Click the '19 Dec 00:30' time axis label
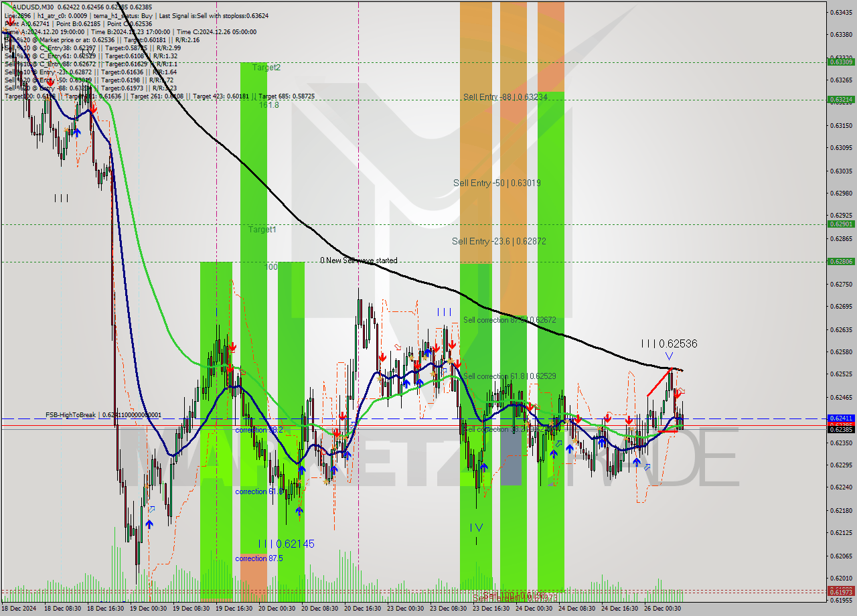Screen dimensions: 857x616 (x=148, y=609)
